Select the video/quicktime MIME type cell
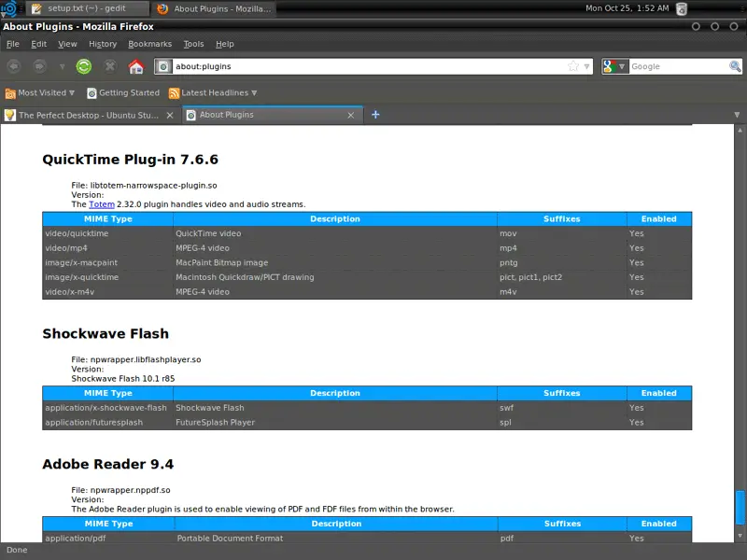This screenshot has height=560, width=747. tap(107, 233)
